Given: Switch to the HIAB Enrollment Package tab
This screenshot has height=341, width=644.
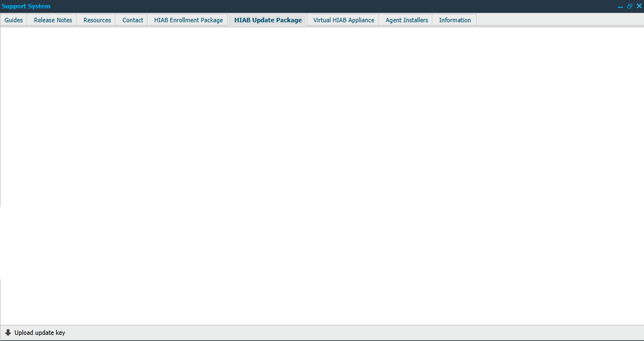Looking at the screenshot, I should pyautogui.click(x=188, y=20).
